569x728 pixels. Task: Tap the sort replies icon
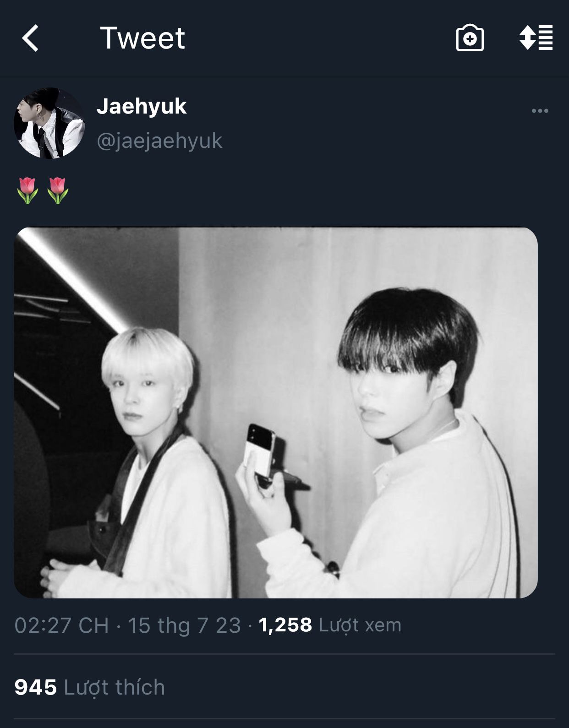point(536,38)
